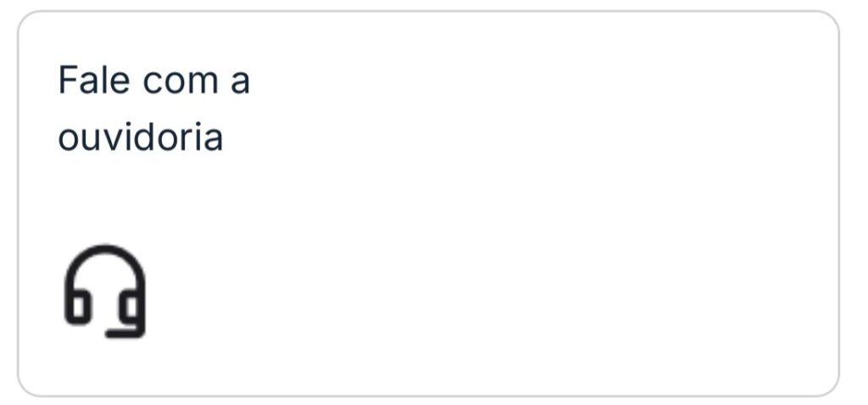The width and height of the screenshot is (868, 405).
Task: Activate the headset icon below the title
Action: click(x=104, y=291)
